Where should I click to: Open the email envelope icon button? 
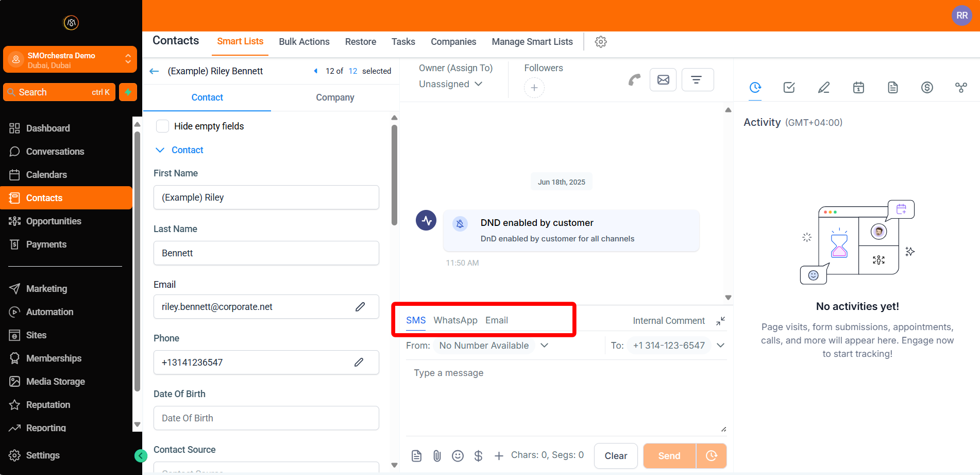[x=663, y=80]
